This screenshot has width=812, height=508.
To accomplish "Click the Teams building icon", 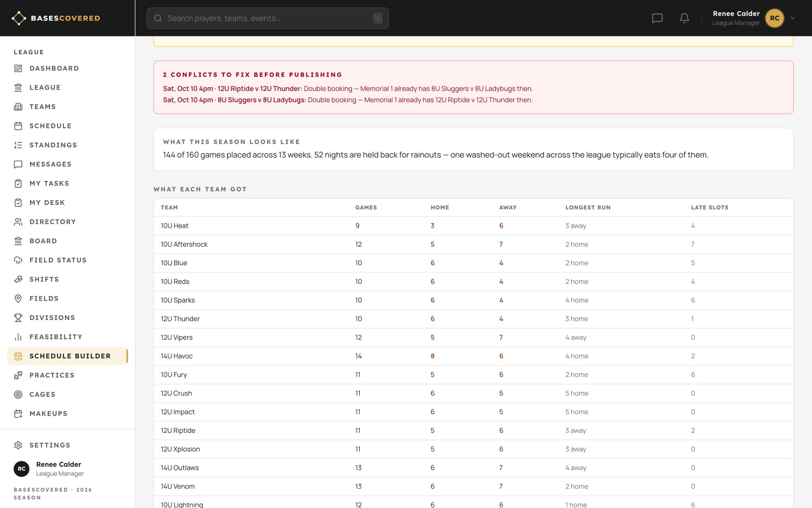I will (18, 107).
